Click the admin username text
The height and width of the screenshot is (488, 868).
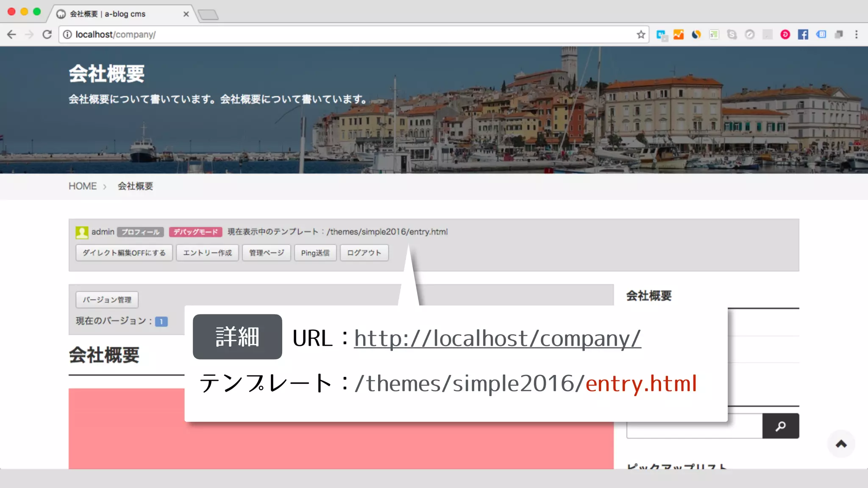(x=103, y=232)
